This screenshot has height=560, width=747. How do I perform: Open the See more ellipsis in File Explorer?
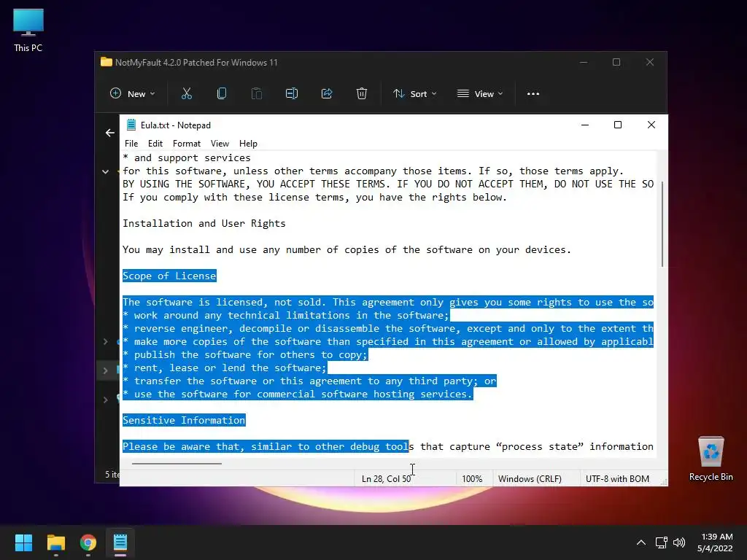tap(533, 94)
